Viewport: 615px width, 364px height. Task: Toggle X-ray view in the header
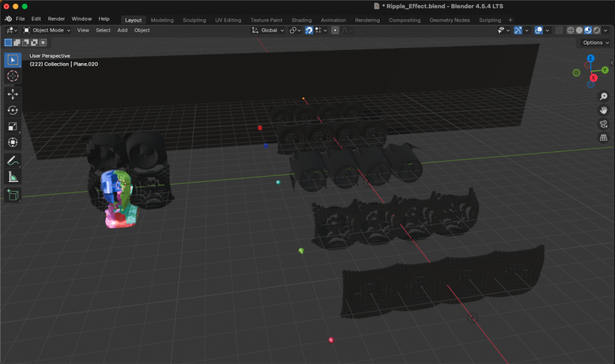pyautogui.click(x=559, y=30)
